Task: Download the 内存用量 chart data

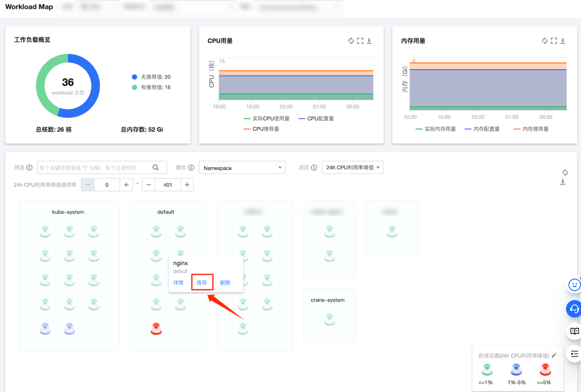Action: coord(563,41)
